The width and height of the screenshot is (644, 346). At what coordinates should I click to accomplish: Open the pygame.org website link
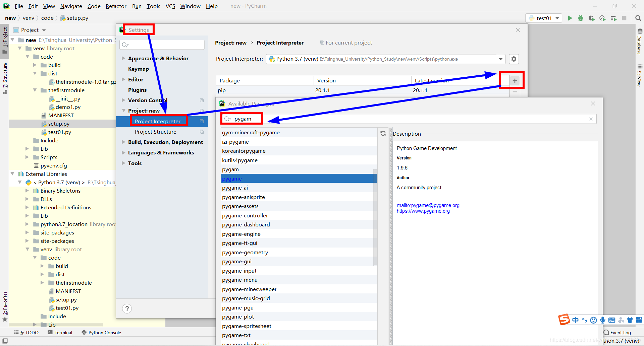[423, 211]
